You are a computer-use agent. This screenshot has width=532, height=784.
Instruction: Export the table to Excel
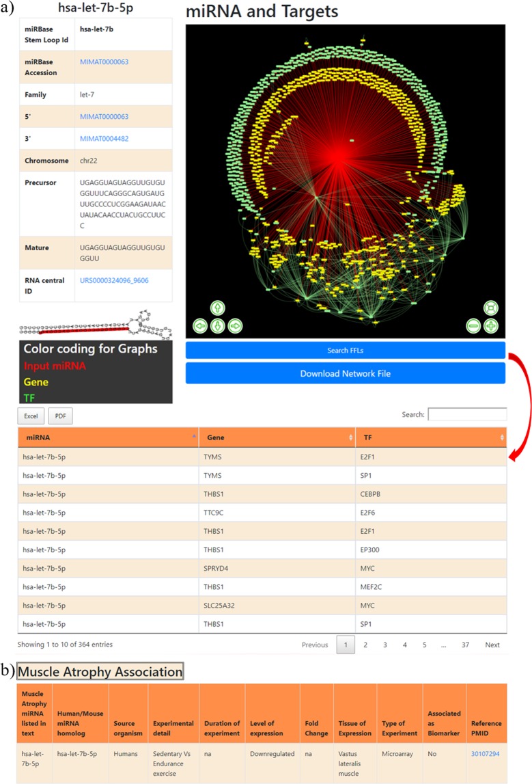(31, 416)
